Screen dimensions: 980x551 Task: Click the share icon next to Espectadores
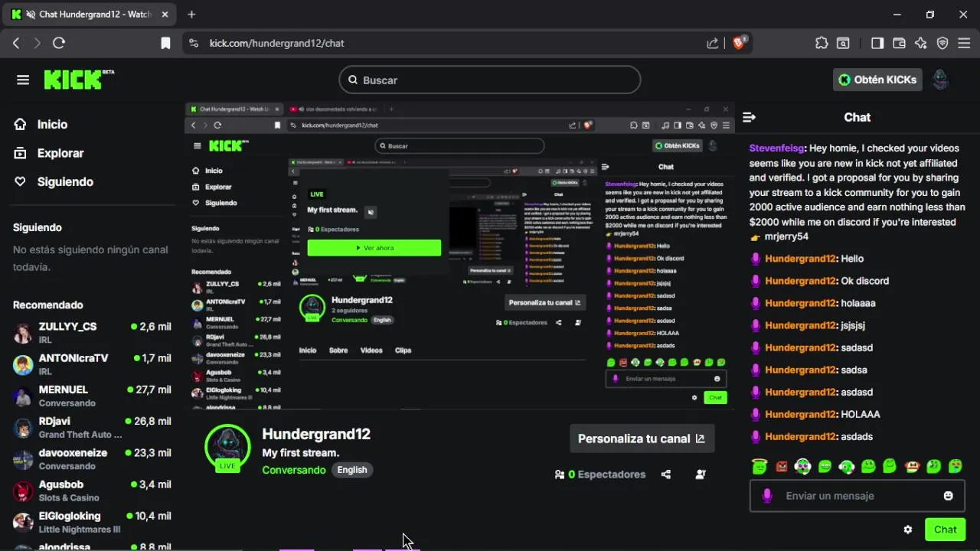[666, 474]
